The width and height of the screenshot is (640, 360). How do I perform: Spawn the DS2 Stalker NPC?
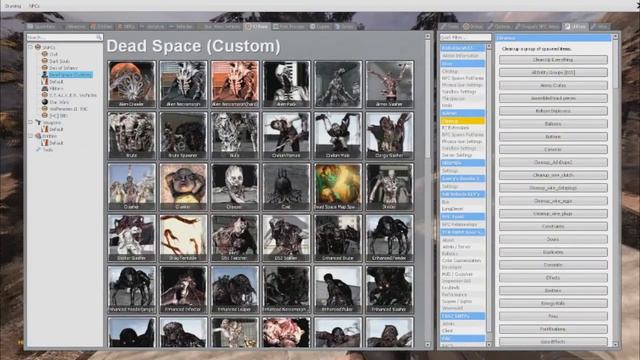coord(286,238)
